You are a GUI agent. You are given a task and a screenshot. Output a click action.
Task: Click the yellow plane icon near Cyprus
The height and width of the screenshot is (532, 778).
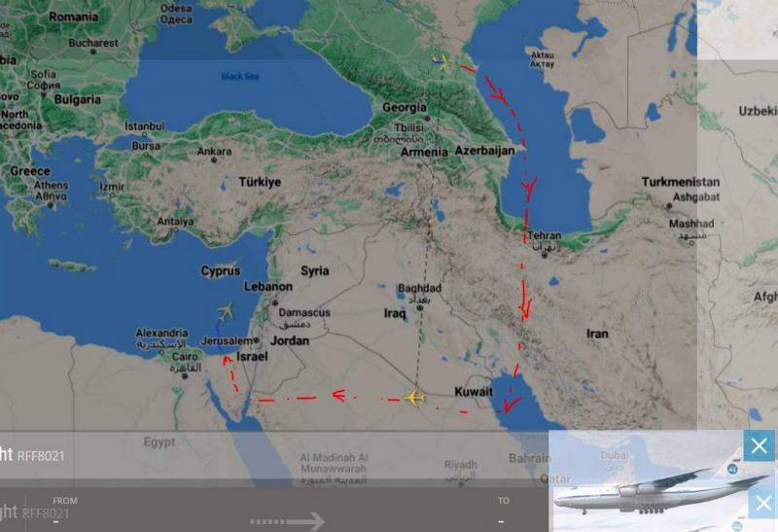tap(226, 311)
